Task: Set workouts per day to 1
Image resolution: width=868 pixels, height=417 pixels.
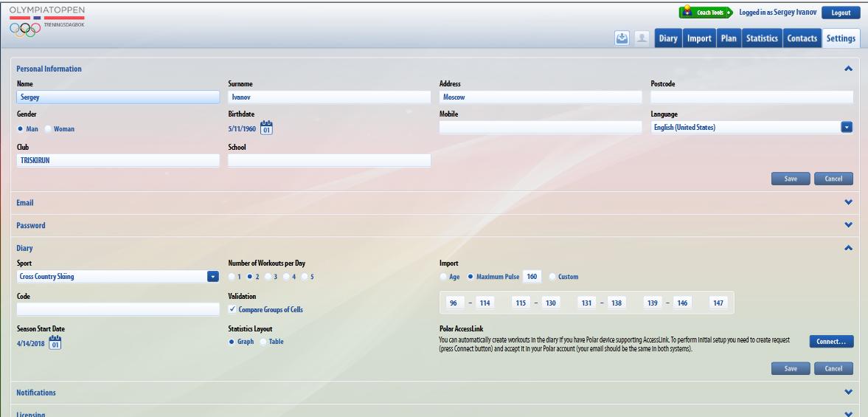Action: tap(232, 276)
